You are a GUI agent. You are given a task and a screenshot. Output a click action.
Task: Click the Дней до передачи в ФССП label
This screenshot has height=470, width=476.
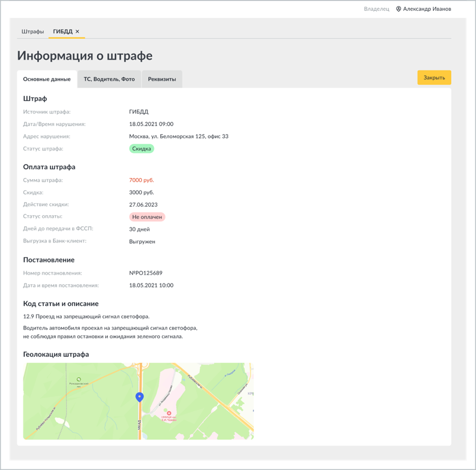[x=58, y=228]
